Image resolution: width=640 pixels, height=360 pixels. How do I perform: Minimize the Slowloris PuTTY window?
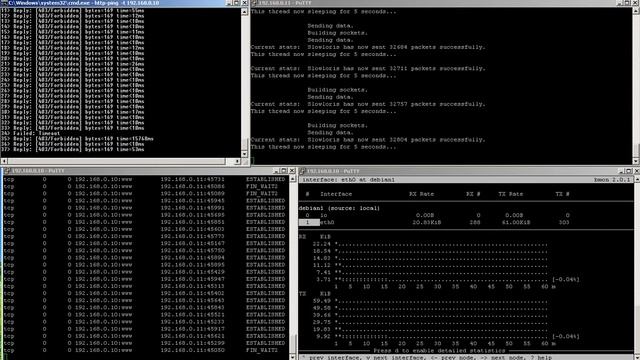tap(620, 3)
